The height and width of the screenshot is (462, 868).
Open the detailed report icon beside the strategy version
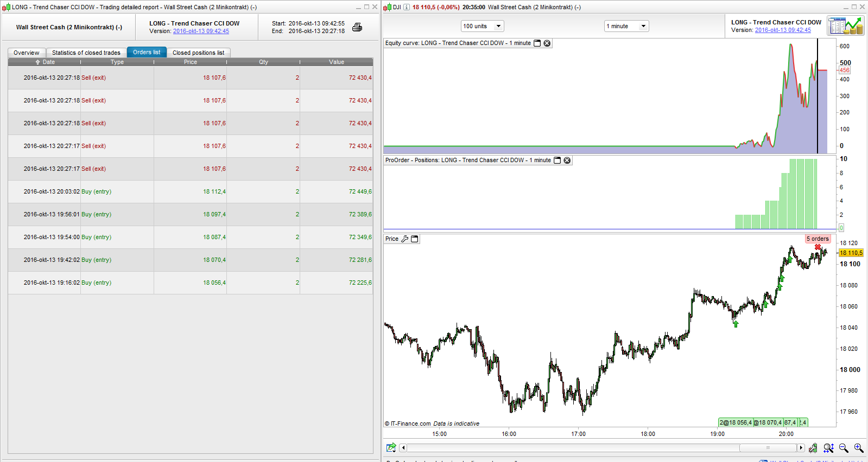(845, 25)
